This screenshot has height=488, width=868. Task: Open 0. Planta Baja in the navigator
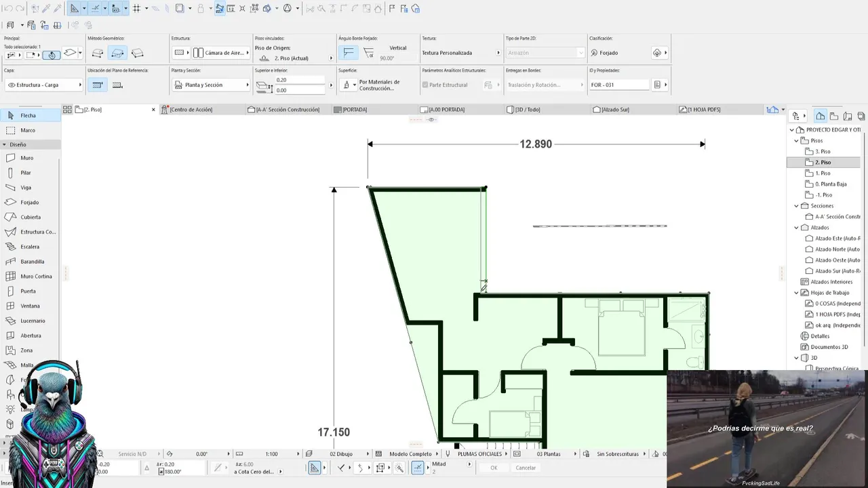click(831, 184)
